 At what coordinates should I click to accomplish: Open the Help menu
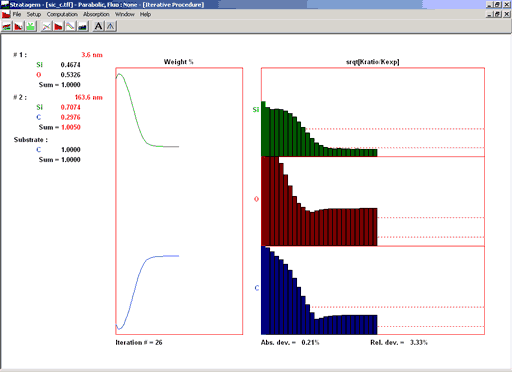(145, 14)
